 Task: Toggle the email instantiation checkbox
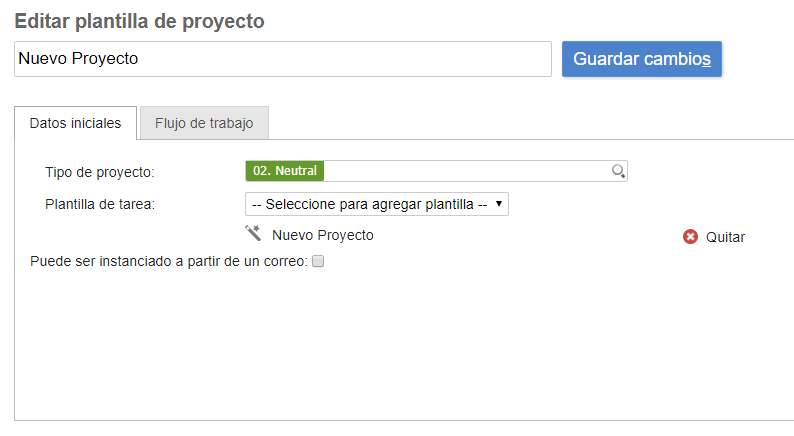click(318, 261)
